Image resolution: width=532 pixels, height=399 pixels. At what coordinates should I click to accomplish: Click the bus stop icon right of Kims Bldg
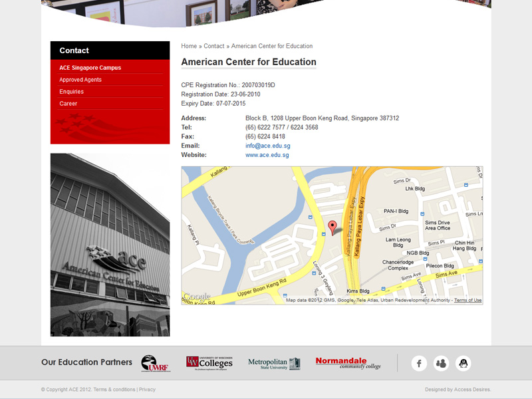pyautogui.click(x=383, y=289)
